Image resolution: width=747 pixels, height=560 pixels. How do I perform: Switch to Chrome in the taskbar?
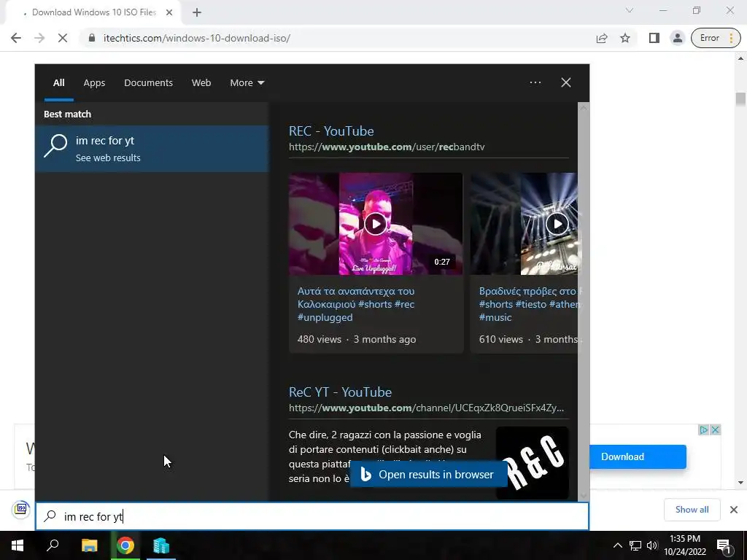[x=125, y=545]
